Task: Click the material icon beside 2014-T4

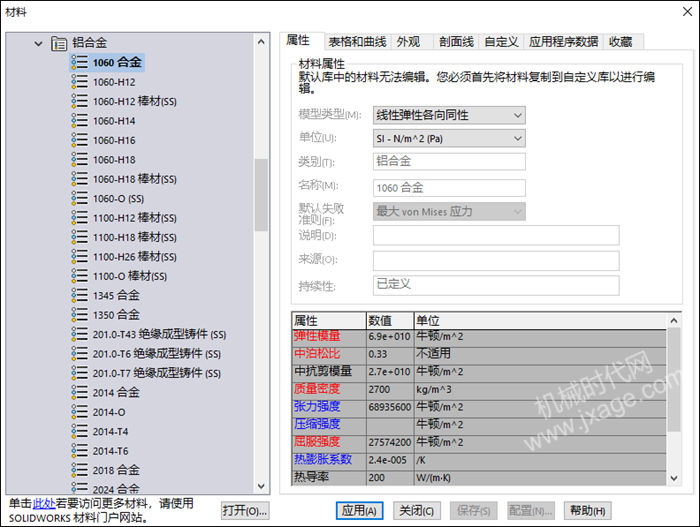Action: tap(79, 431)
